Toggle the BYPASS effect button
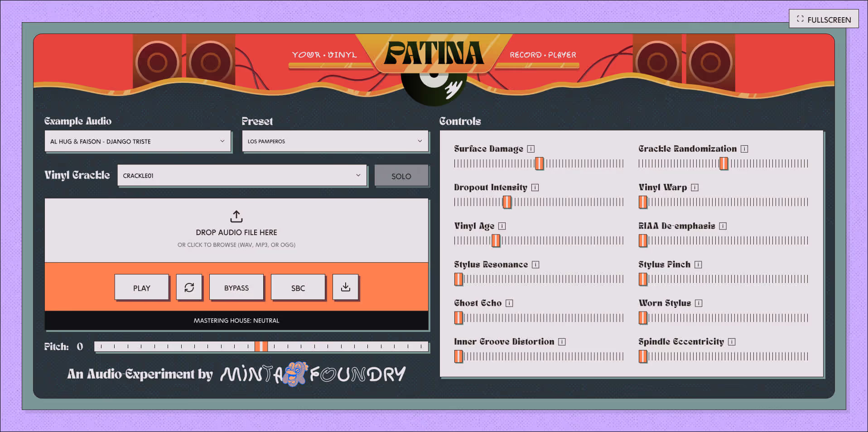 236,288
